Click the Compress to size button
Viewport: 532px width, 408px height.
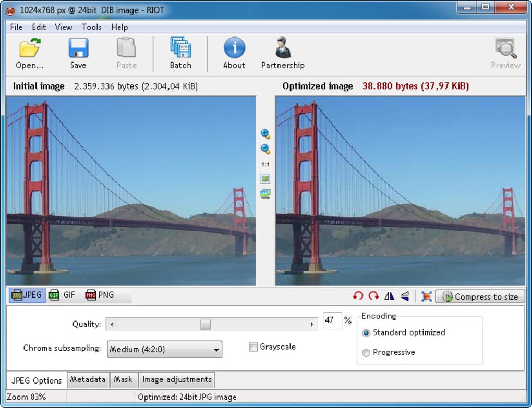coord(480,296)
